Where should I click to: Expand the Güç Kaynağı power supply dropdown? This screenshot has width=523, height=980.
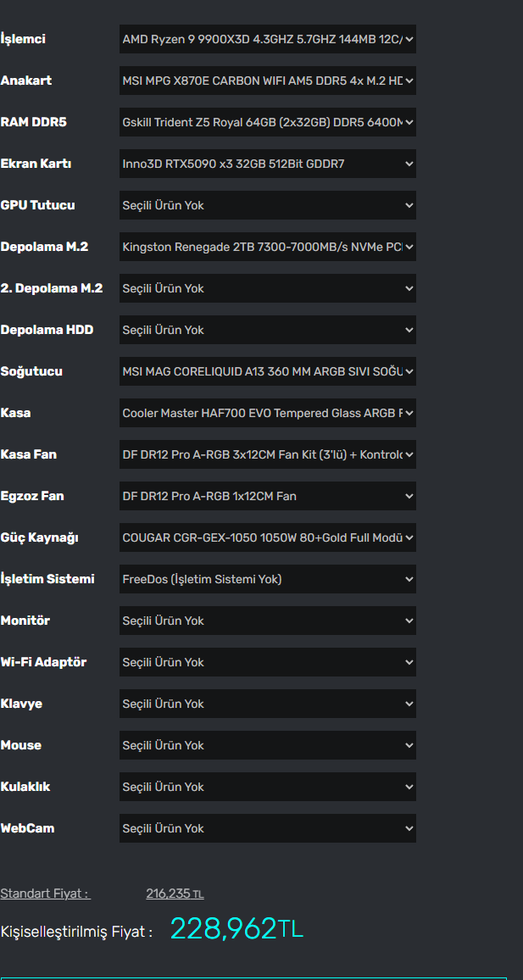[x=267, y=537]
